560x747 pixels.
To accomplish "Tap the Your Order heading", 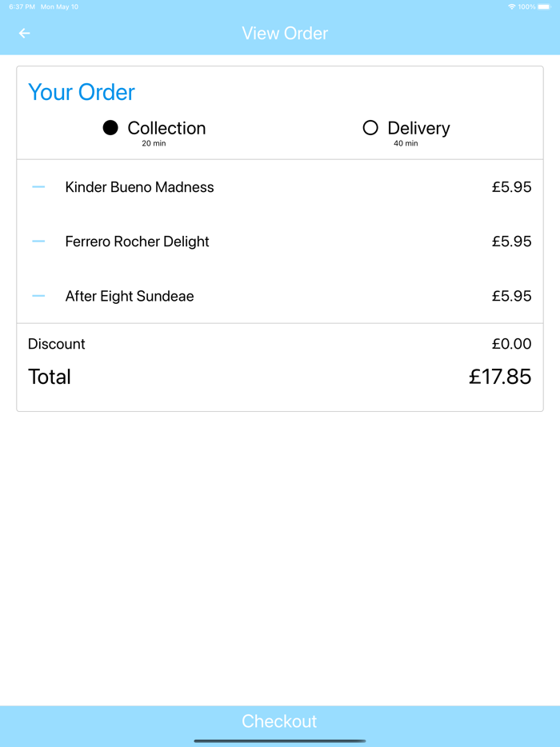I will pyautogui.click(x=82, y=93).
